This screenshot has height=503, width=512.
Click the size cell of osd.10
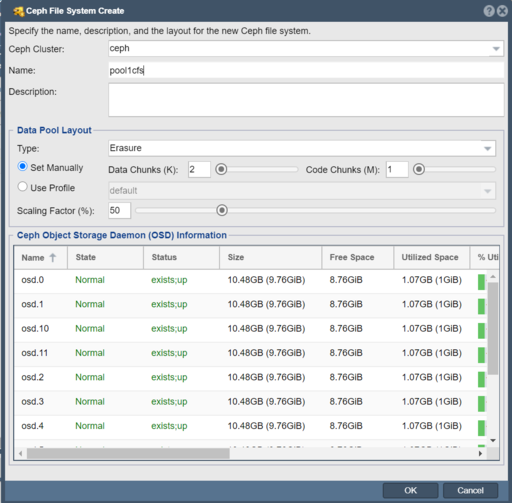coord(266,329)
